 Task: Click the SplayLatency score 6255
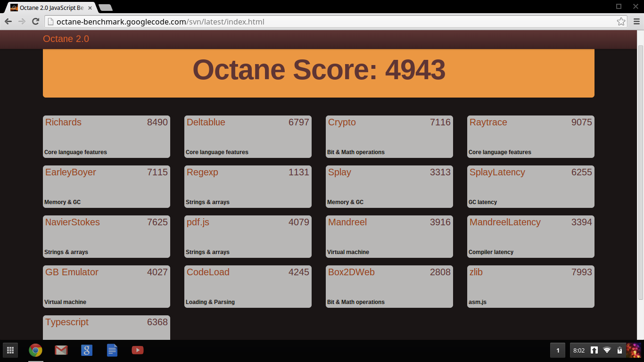(x=582, y=172)
